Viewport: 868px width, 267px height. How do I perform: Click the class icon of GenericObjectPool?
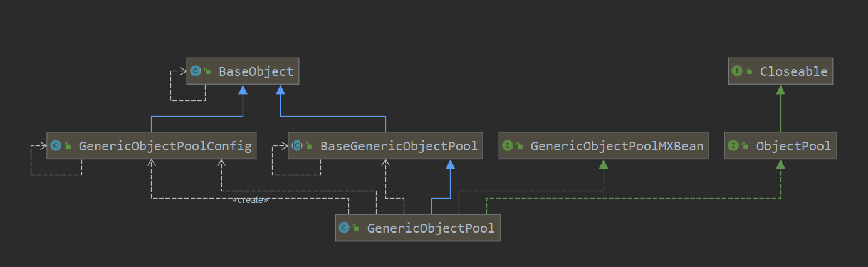tap(343, 228)
